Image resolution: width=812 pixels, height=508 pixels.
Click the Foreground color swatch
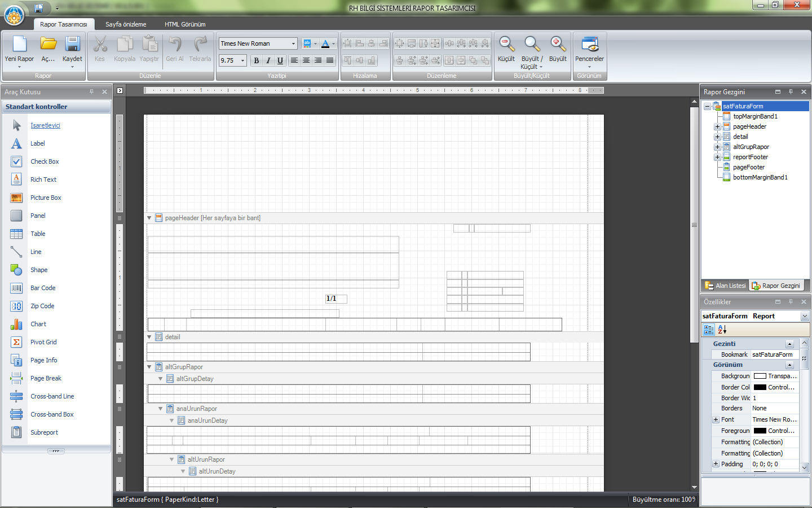pos(760,431)
